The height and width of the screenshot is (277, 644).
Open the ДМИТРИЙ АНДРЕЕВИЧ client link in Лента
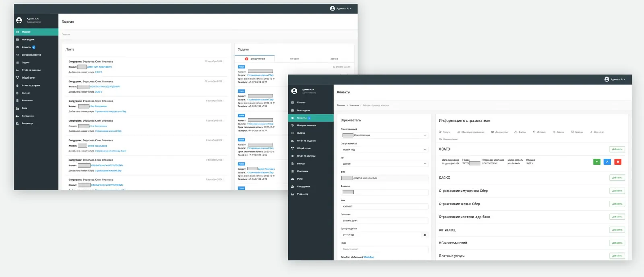click(x=99, y=67)
